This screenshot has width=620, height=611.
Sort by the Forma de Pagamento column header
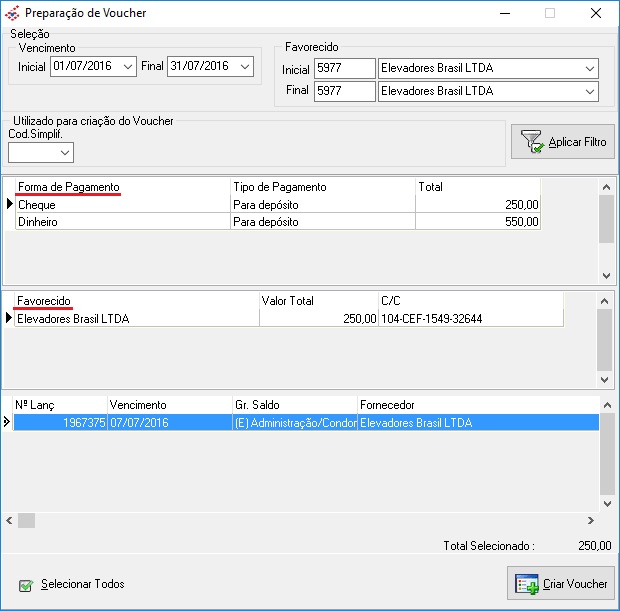(68, 187)
